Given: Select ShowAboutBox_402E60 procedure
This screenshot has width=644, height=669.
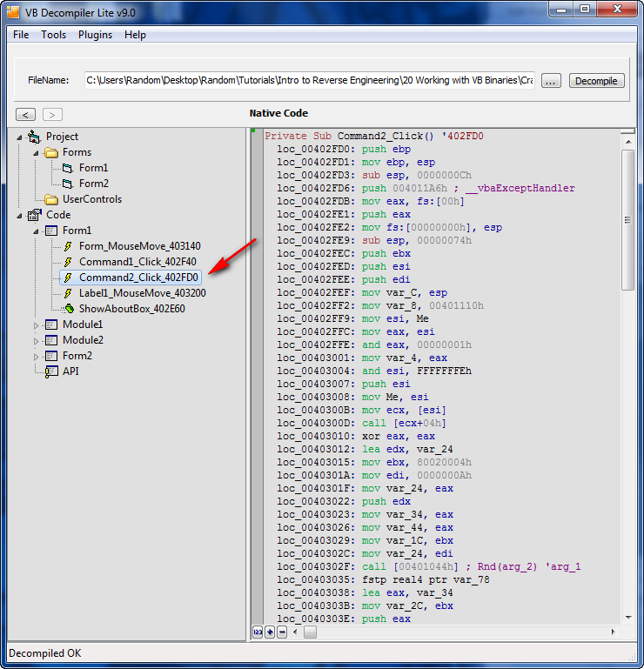Looking at the screenshot, I should coord(132,309).
